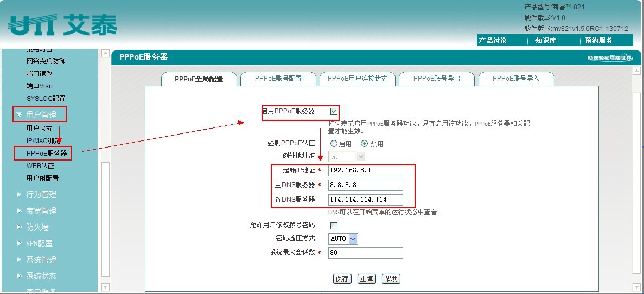Open 网络尖兵防御 in sidebar

46,61
